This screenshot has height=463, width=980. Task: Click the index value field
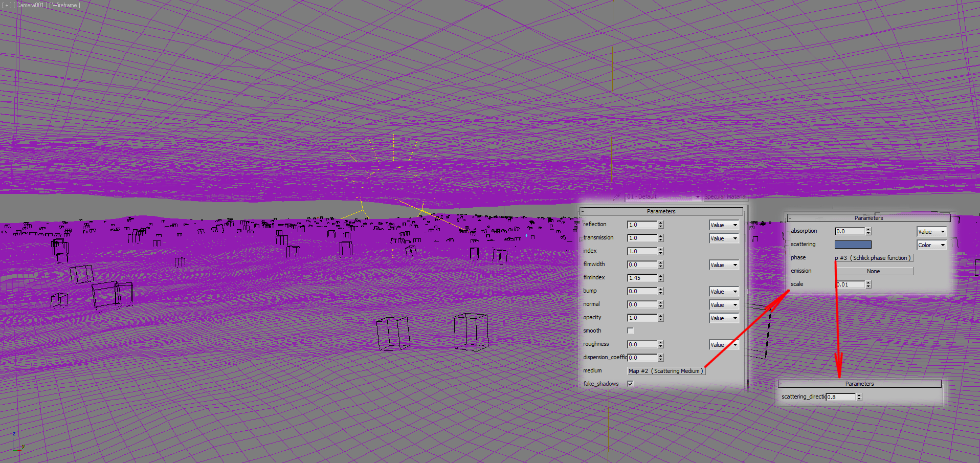(x=642, y=251)
